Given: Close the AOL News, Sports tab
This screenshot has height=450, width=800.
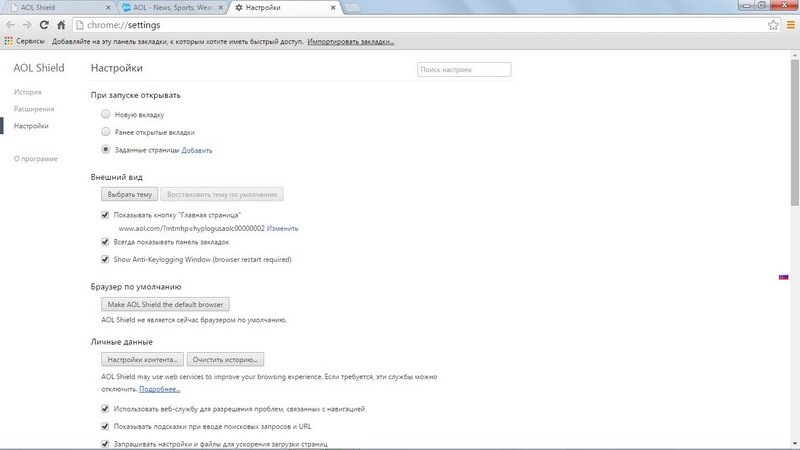Looking at the screenshot, I should pos(220,8).
